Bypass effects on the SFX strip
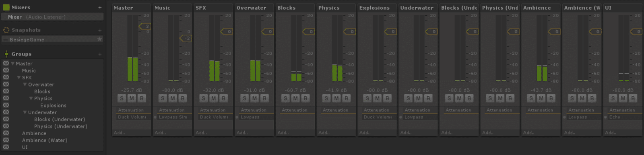Image resolution: width=644 pixels, height=155 pixels. [223, 98]
